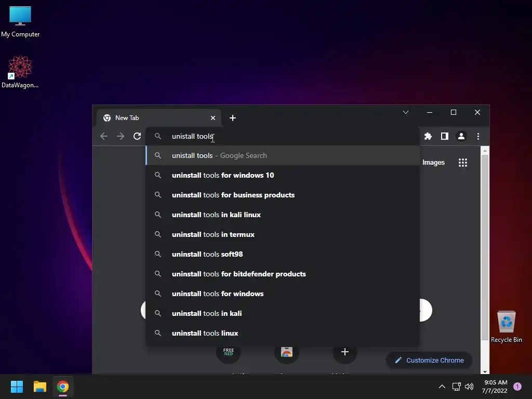The height and width of the screenshot is (399, 532).
Task: Reload the page in Chrome
Action: (137, 137)
